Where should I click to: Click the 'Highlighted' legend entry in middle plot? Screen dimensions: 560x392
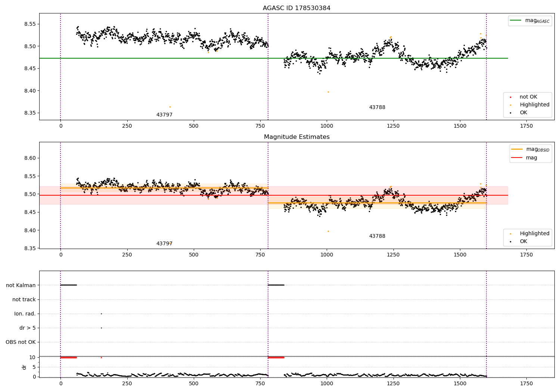point(530,234)
